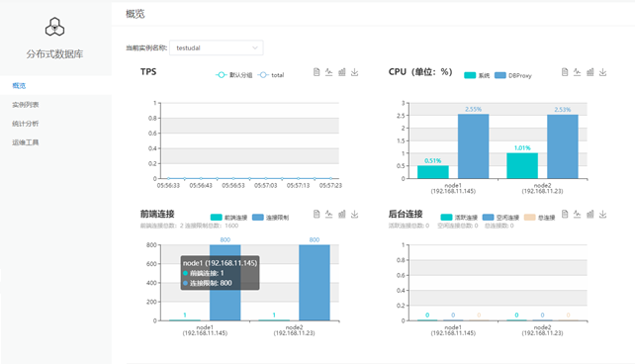The height and width of the screenshot is (364, 635).
Task: Switch the 后台连接 chart to bar view
Action: click(590, 214)
